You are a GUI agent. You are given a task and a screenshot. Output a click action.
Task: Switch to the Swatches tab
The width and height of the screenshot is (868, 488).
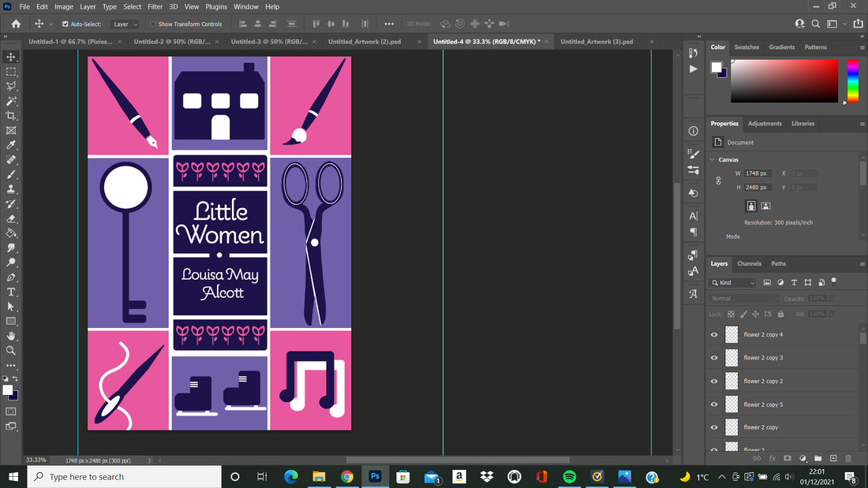746,47
